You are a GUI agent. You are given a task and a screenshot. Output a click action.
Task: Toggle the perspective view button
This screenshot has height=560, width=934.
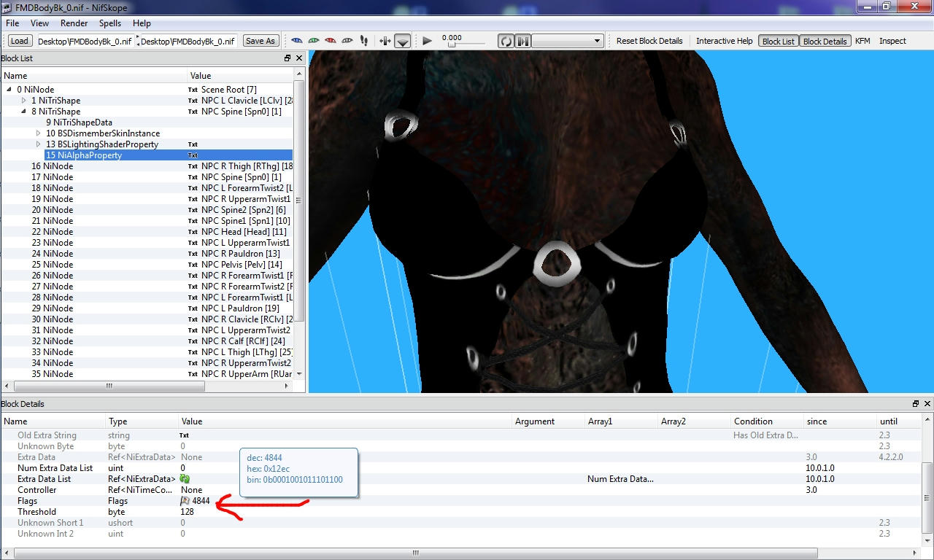pos(403,41)
